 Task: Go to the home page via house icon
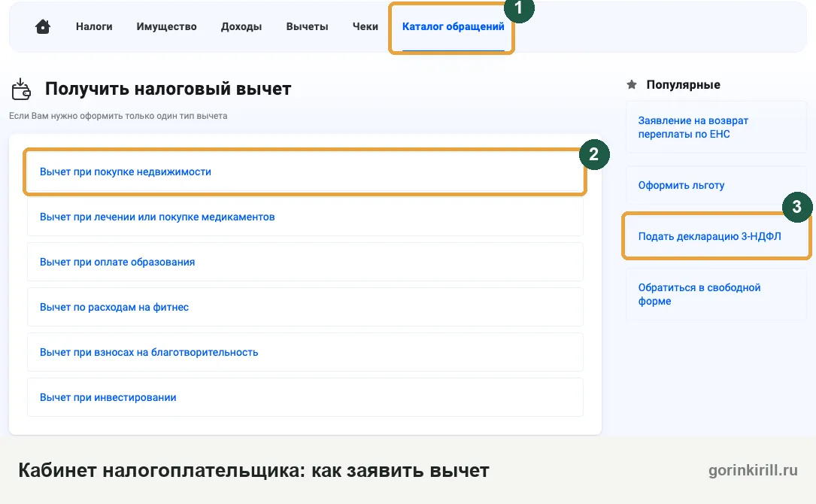[43, 26]
